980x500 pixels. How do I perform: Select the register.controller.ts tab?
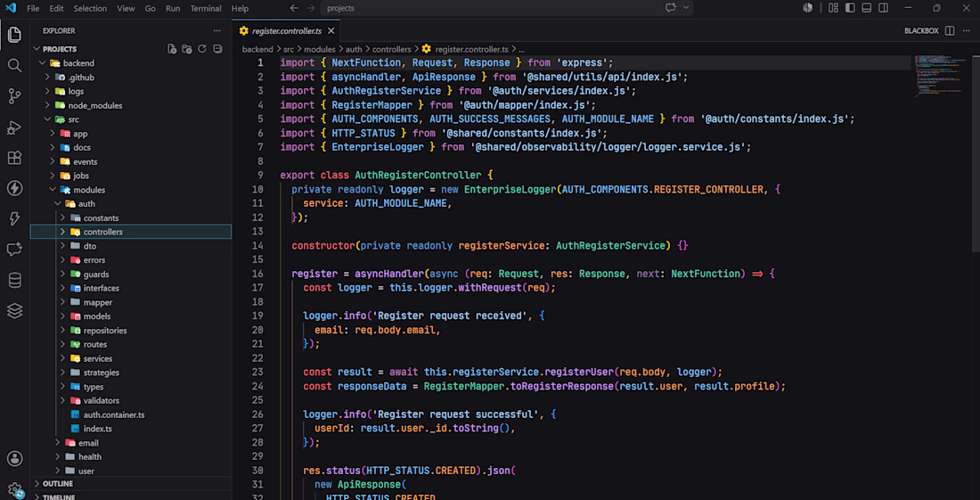tap(286, 30)
